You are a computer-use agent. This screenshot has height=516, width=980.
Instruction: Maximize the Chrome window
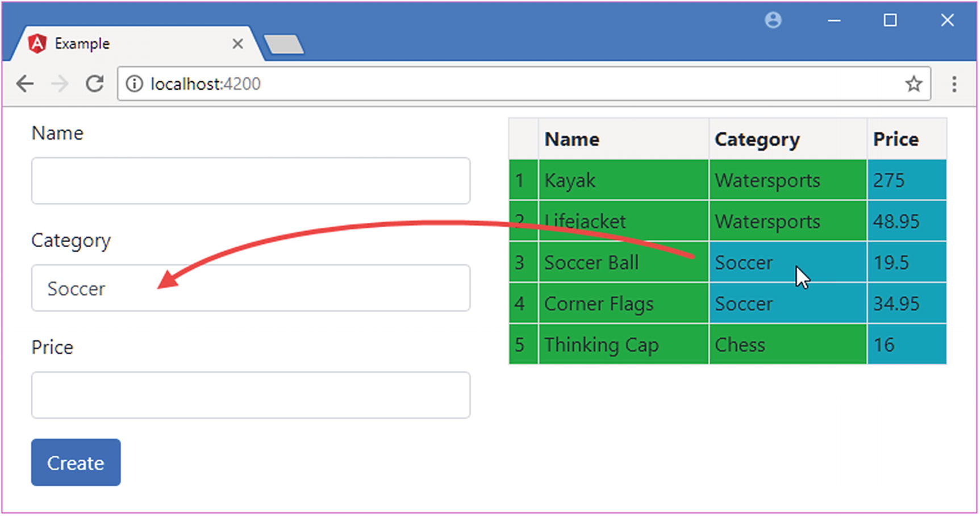(x=890, y=20)
